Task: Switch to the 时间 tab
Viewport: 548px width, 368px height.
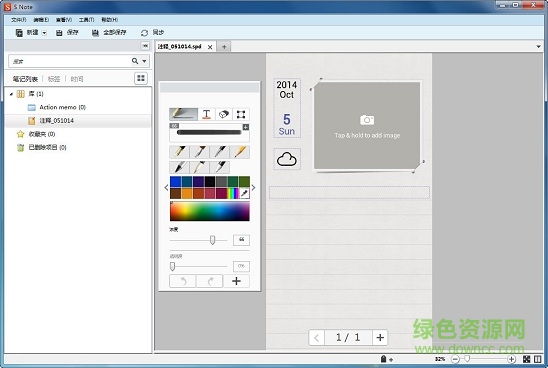Action: (77, 79)
